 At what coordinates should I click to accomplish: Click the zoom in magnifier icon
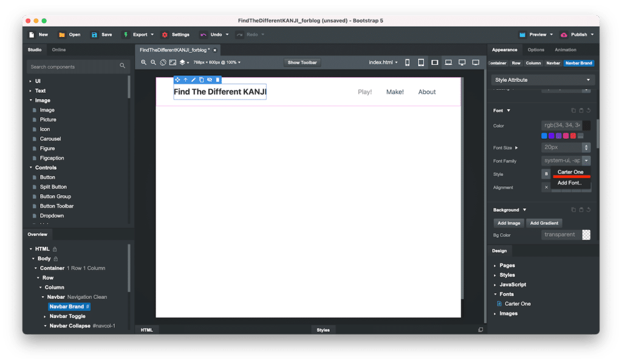(x=144, y=62)
